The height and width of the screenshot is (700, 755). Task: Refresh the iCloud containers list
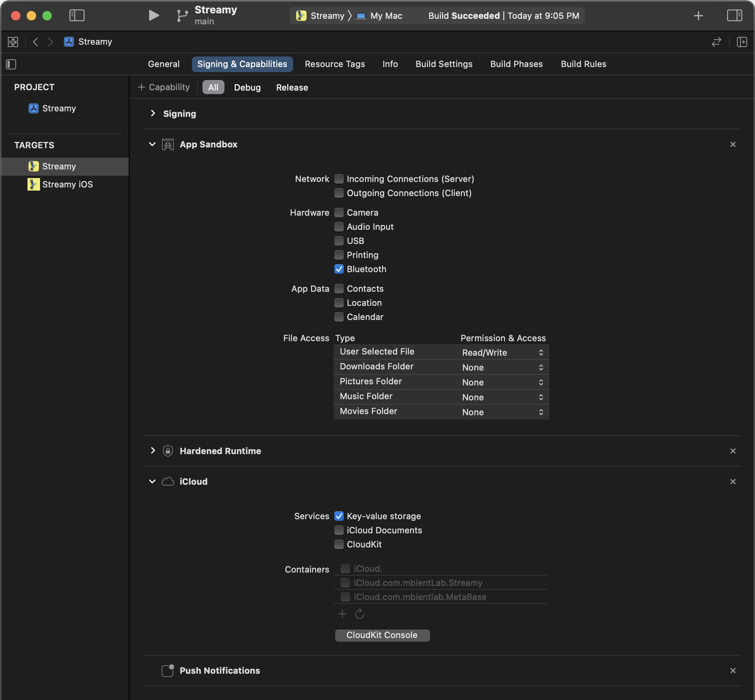click(359, 614)
